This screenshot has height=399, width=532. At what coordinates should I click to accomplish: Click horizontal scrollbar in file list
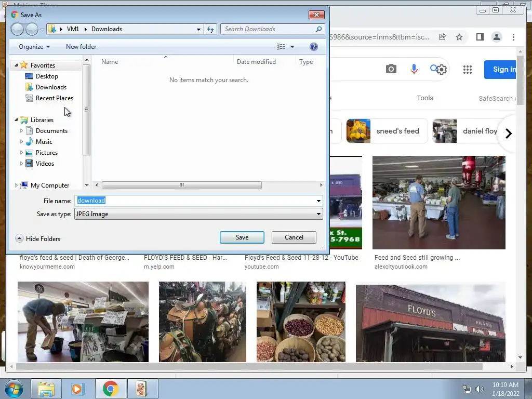pyautogui.click(x=181, y=185)
